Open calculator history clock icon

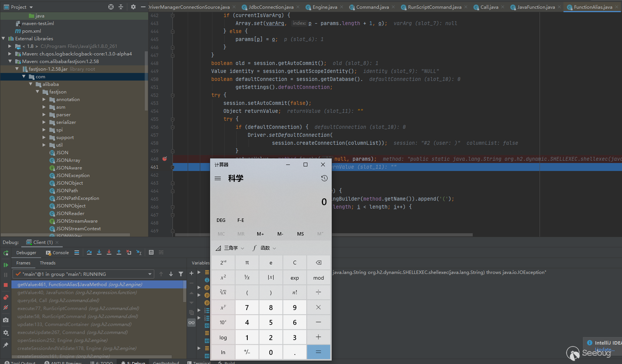coord(324,178)
